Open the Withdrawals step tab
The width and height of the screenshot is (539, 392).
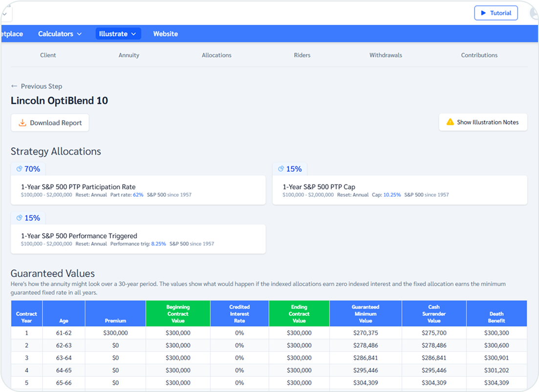point(386,55)
